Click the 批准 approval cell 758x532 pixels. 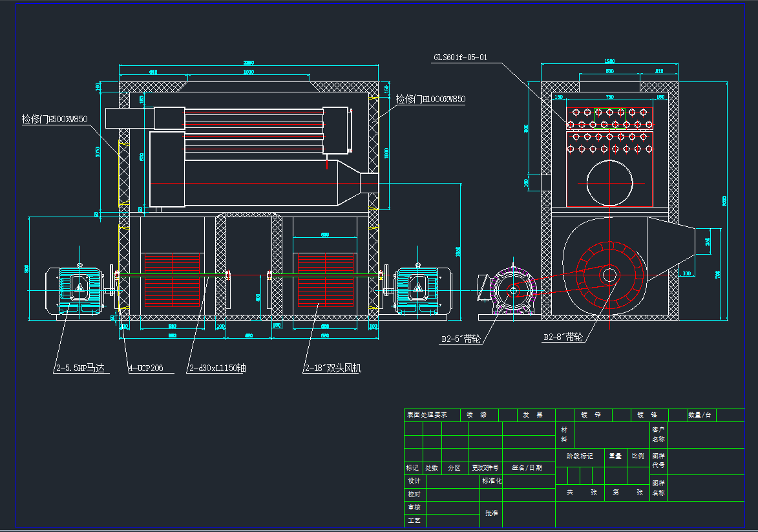click(x=491, y=513)
